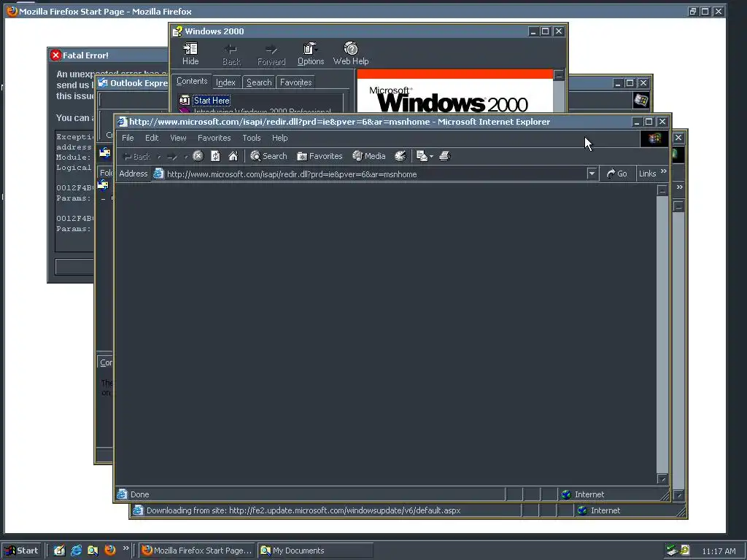Click the History icon in IE toolbar
The image size is (747, 560).
[400, 156]
